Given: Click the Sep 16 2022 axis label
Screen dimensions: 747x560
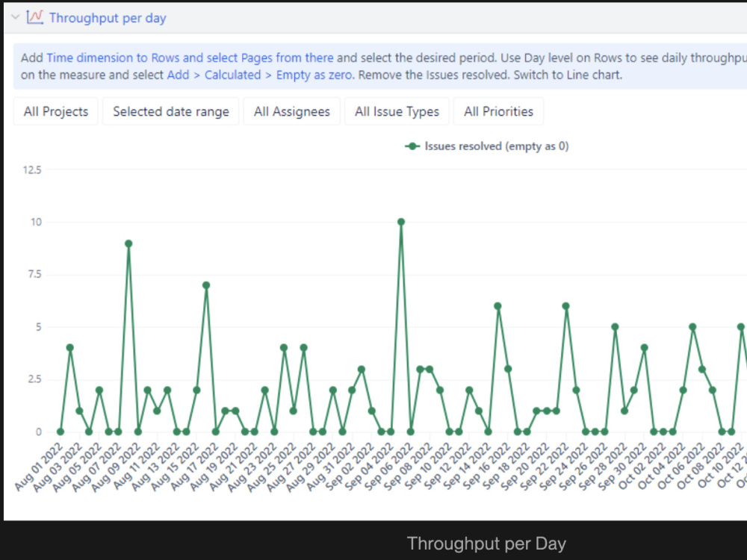Looking at the screenshot, I should point(486,466).
